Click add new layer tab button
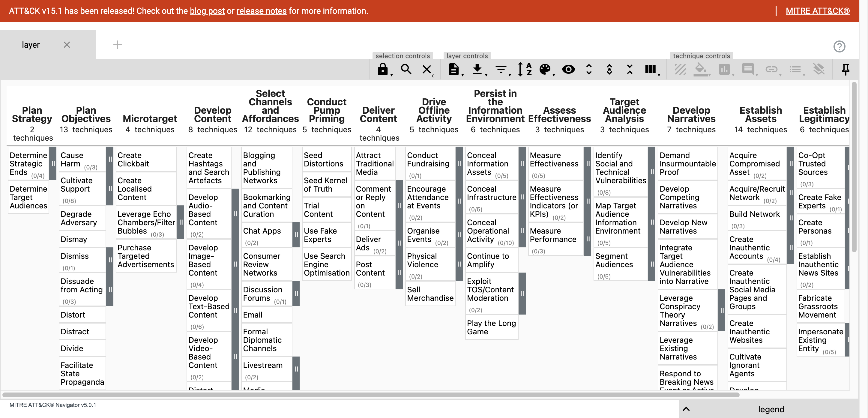 117,44
